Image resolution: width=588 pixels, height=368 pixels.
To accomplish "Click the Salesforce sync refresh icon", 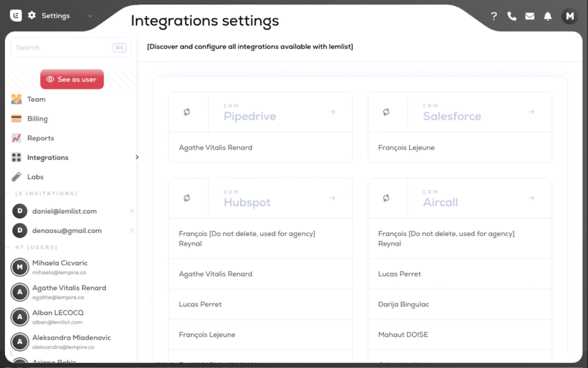I will (386, 112).
